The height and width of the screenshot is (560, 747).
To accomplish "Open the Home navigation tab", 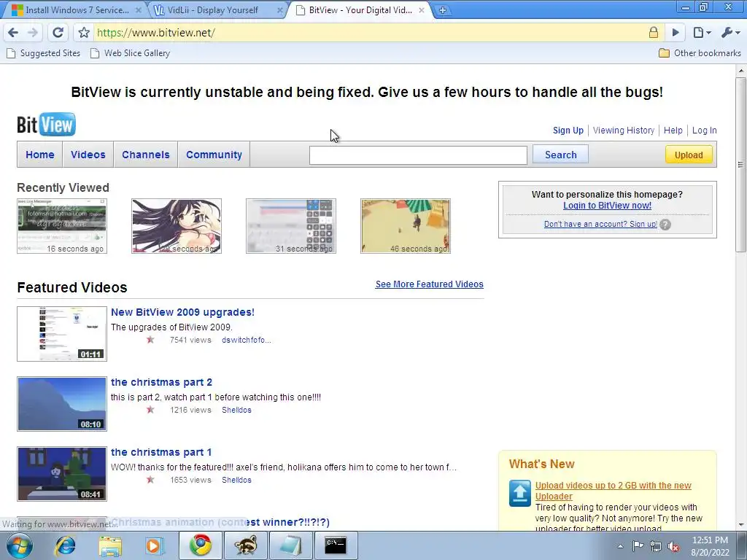I will tap(40, 155).
